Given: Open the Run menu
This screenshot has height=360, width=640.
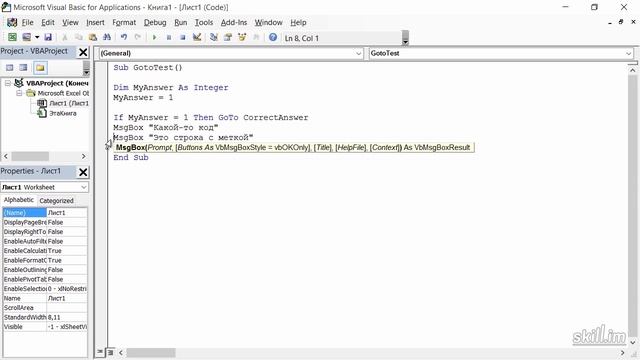Looking at the screenshot, I should tap(180, 22).
